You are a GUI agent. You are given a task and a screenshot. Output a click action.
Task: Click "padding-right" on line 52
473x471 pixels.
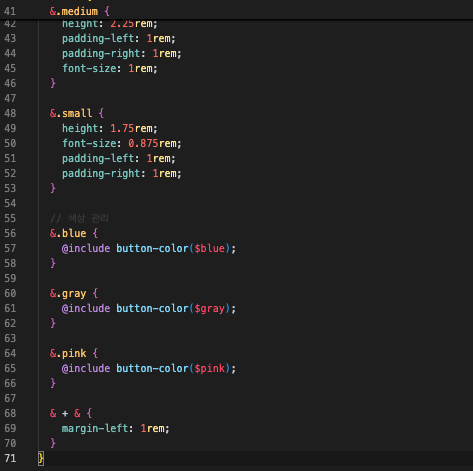point(101,174)
